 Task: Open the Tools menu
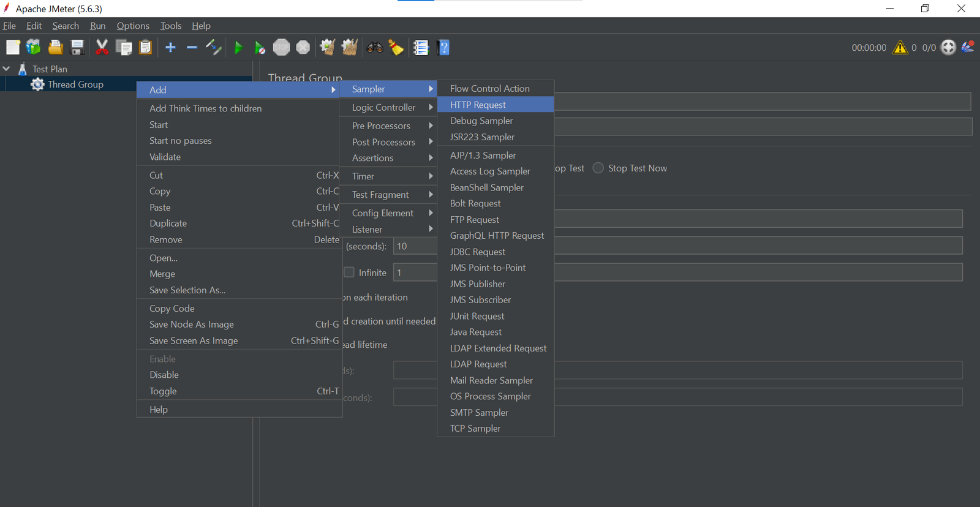pos(171,26)
